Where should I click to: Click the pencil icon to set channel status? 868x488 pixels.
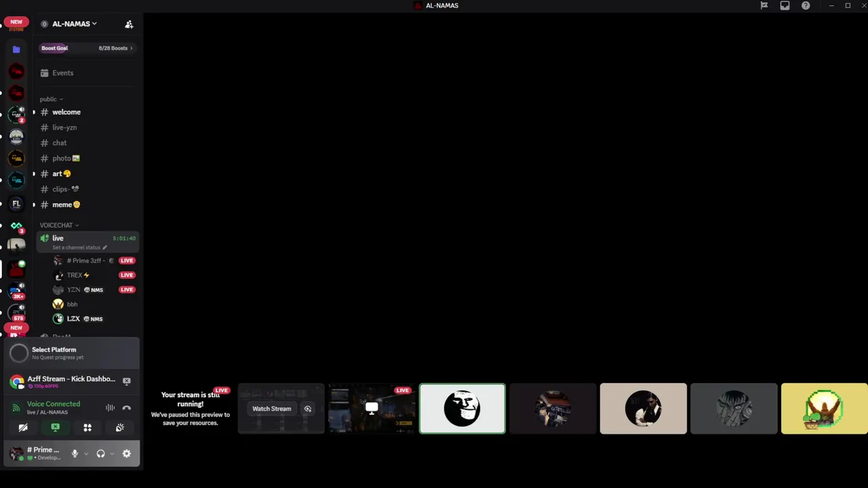[x=104, y=247]
